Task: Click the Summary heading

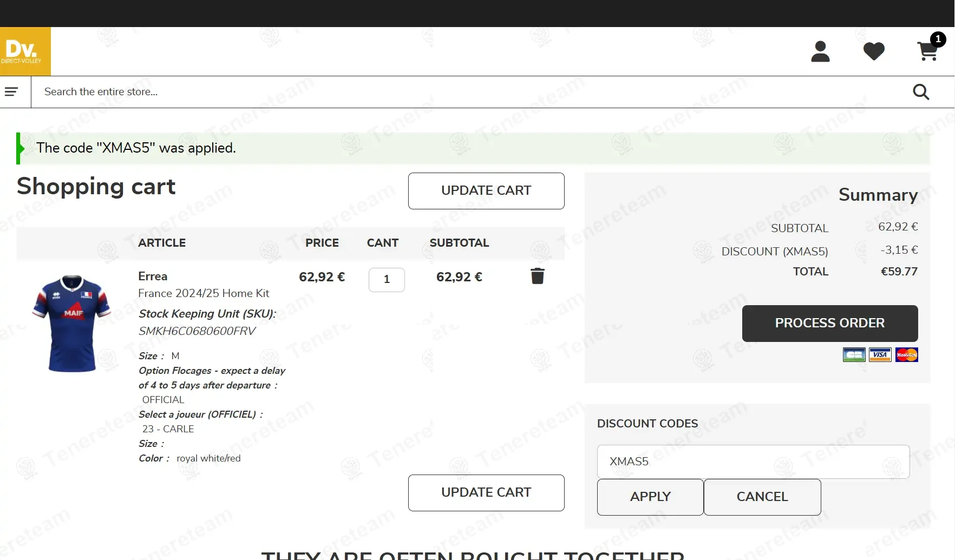Action: (878, 195)
